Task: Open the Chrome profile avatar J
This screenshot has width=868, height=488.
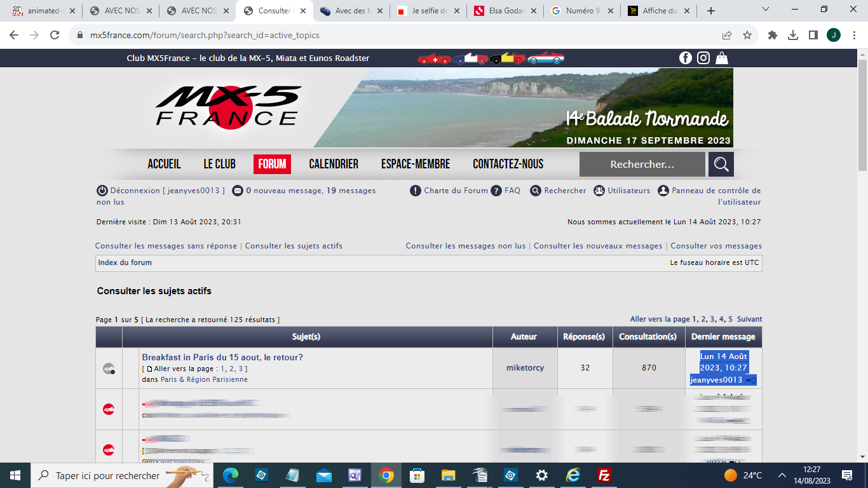Action: coord(834,36)
